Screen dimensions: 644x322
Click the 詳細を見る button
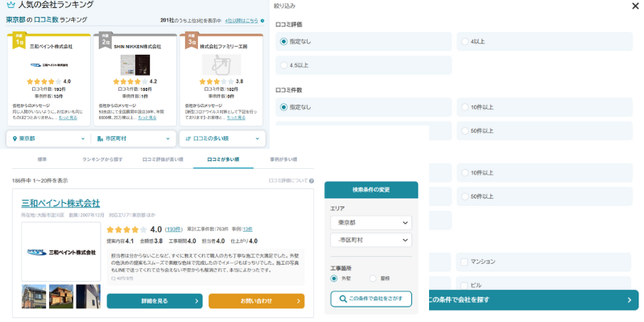[x=155, y=301]
